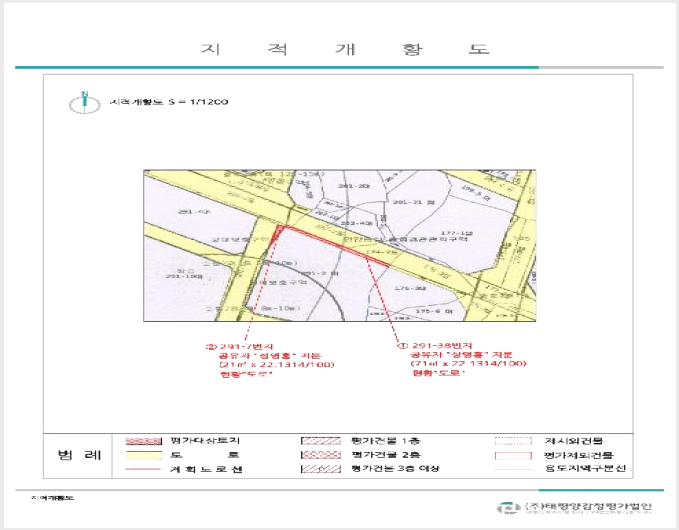Click the 175-6 parcel label on map
Viewport: 679px width, 530px height.
434,311
